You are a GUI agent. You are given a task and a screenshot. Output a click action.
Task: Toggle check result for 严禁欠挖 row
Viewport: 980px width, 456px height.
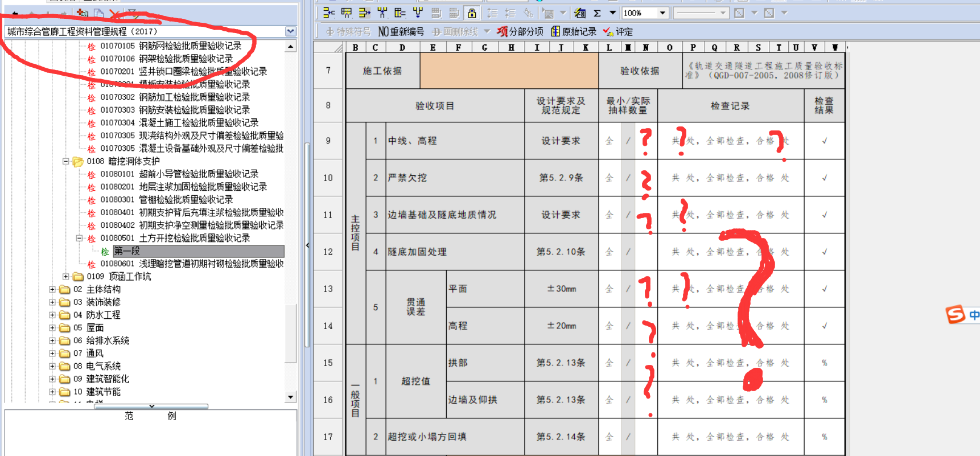tap(824, 178)
